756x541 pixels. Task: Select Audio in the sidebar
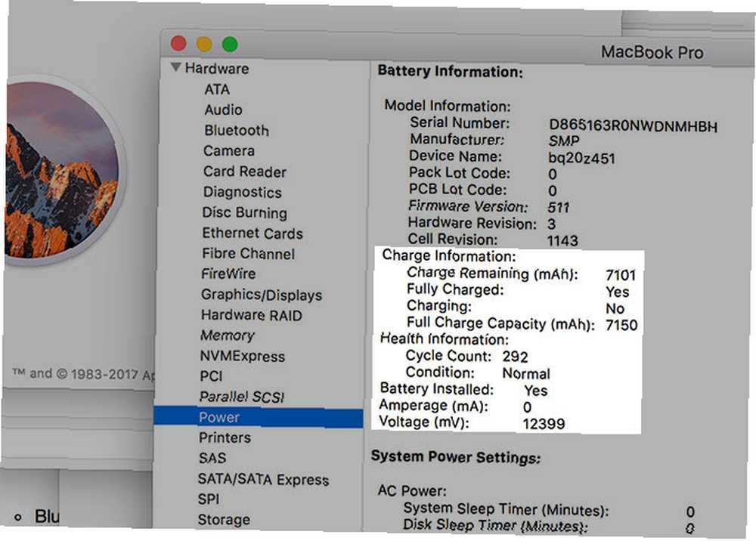[223, 110]
